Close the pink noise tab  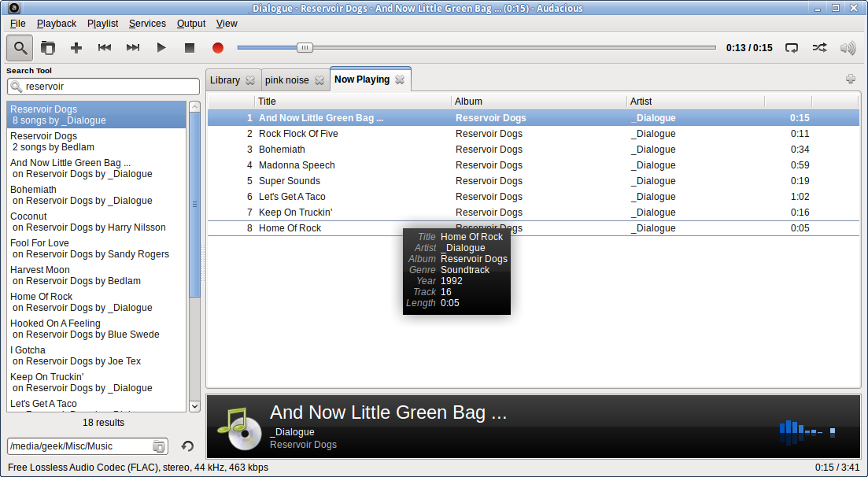click(319, 80)
